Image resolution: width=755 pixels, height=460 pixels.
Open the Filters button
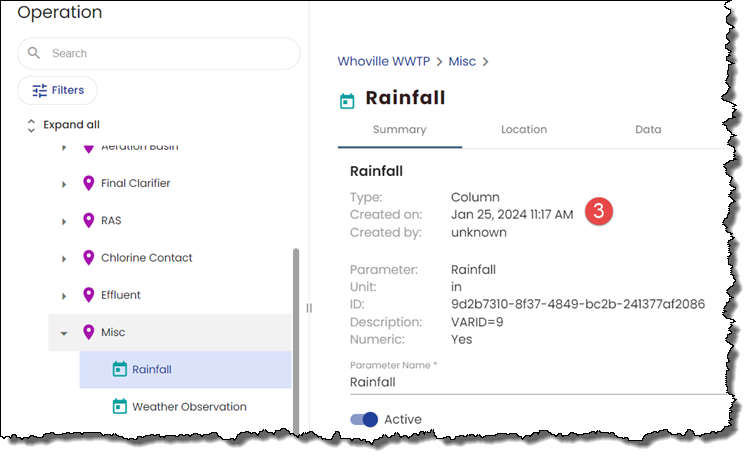coord(57,90)
